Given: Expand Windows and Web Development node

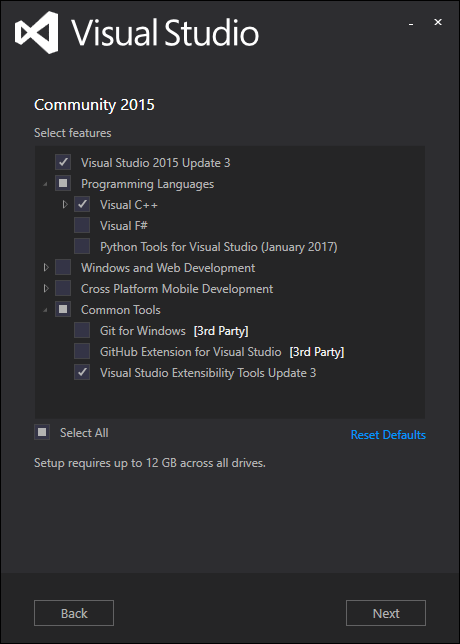Looking at the screenshot, I should click(x=46, y=267).
